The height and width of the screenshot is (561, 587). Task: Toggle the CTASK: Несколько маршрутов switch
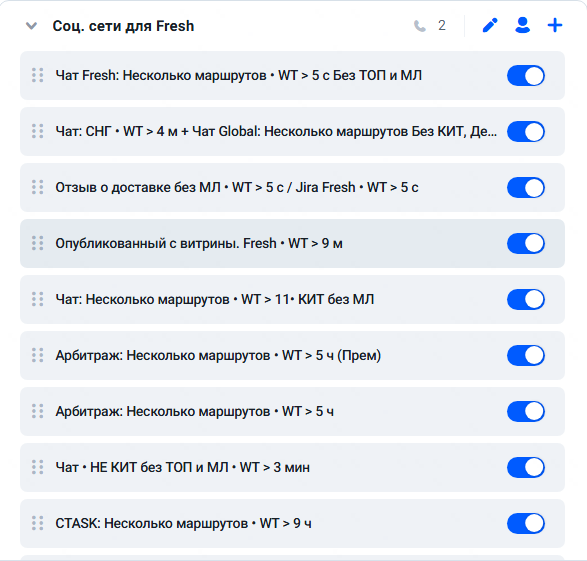click(526, 523)
